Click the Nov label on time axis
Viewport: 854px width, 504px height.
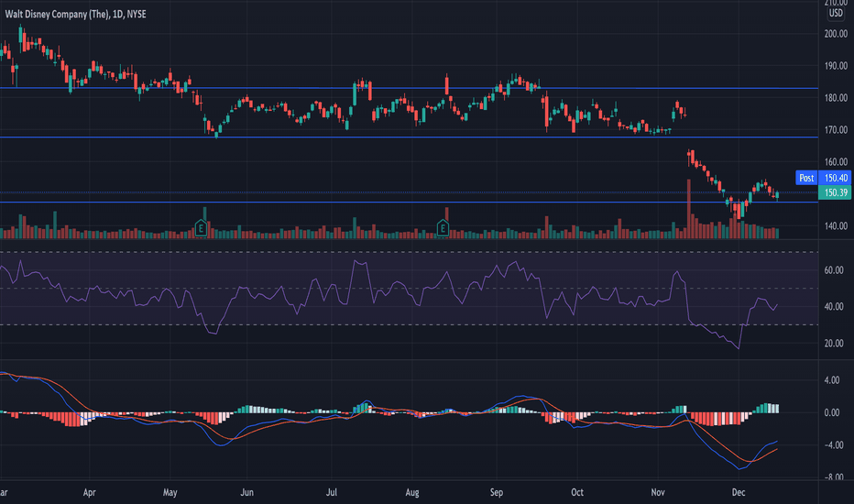pyautogui.click(x=658, y=493)
